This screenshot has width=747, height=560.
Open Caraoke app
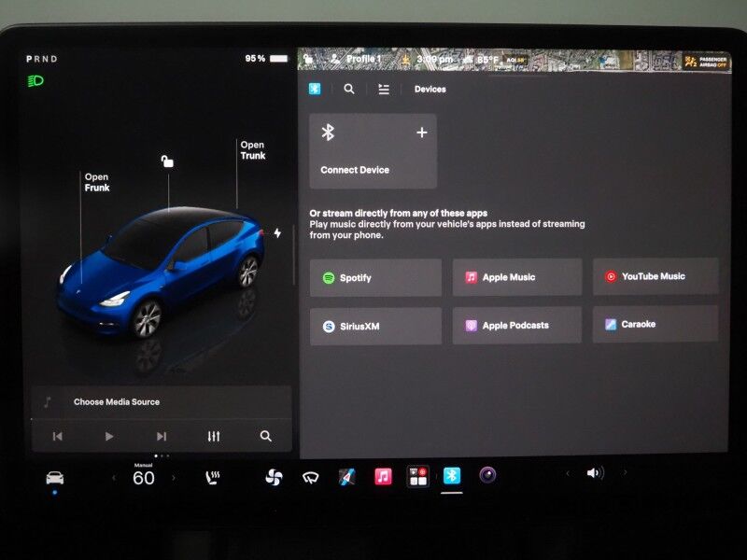click(x=655, y=324)
